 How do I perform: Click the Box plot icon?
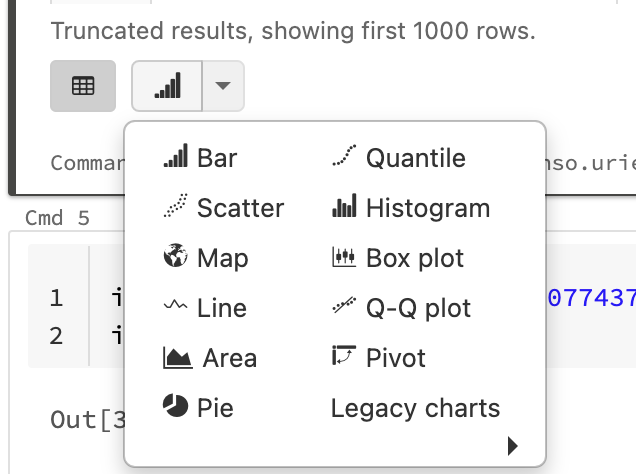[x=343, y=257]
